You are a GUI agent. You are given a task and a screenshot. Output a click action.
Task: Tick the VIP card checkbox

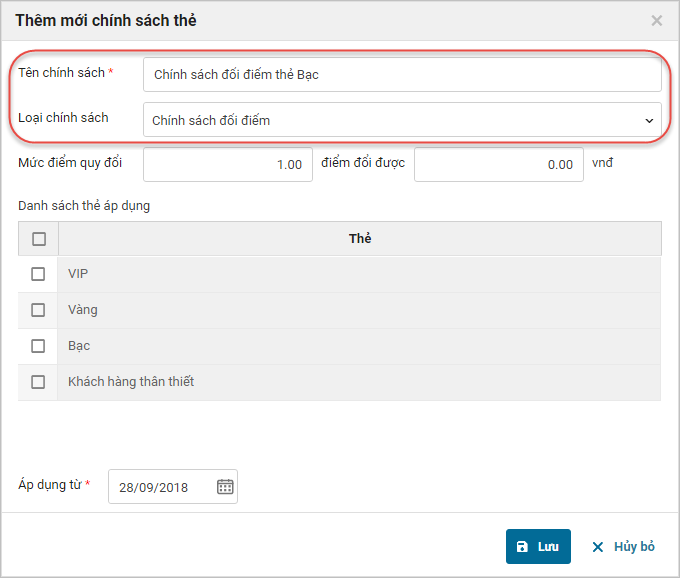38,274
